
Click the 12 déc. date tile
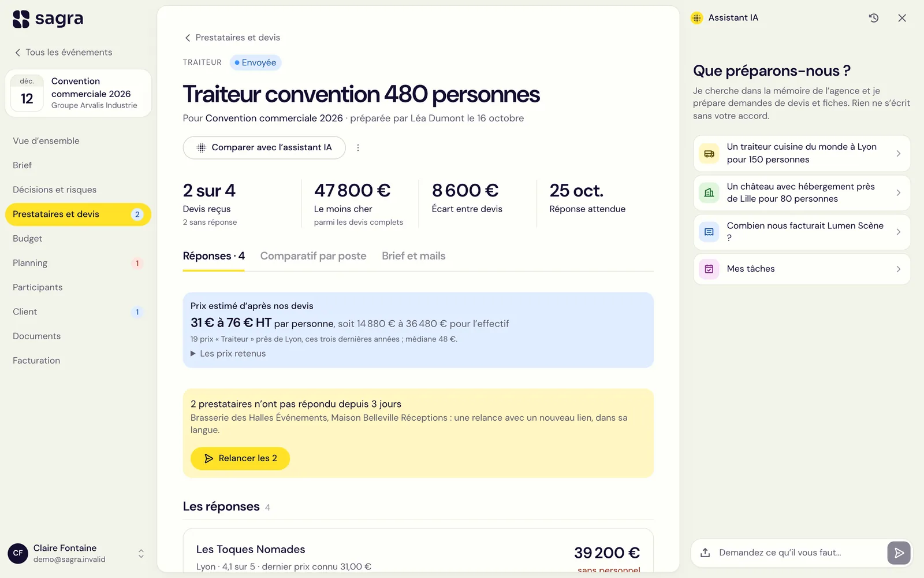27,92
